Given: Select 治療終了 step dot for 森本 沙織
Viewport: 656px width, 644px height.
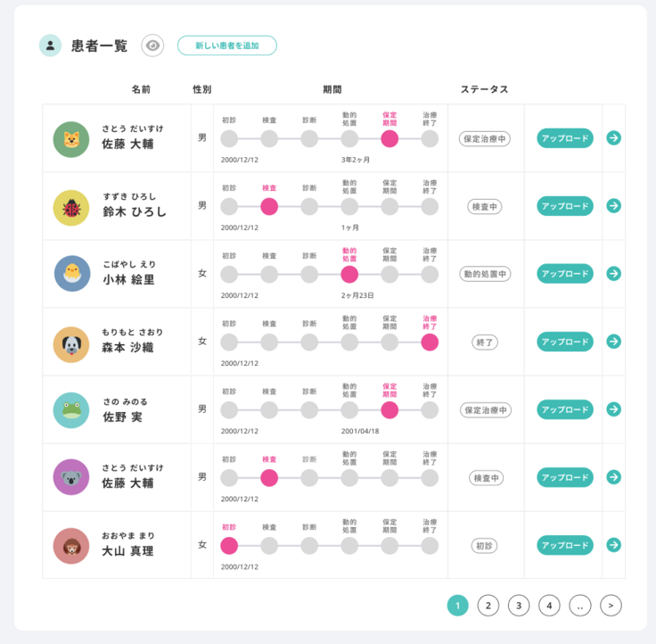Looking at the screenshot, I should [x=430, y=342].
